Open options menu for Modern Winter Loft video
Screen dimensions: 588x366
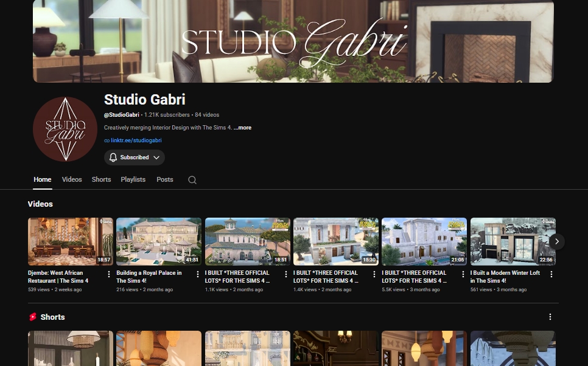(x=551, y=274)
